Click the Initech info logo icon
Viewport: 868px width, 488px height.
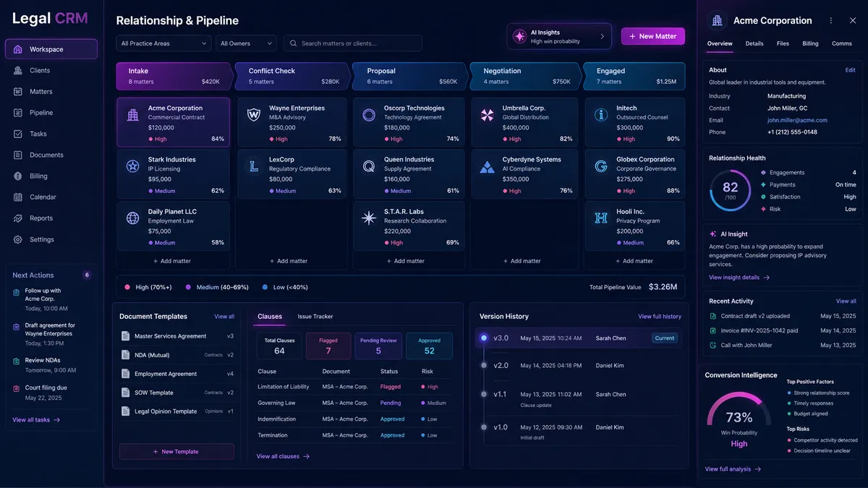click(601, 115)
